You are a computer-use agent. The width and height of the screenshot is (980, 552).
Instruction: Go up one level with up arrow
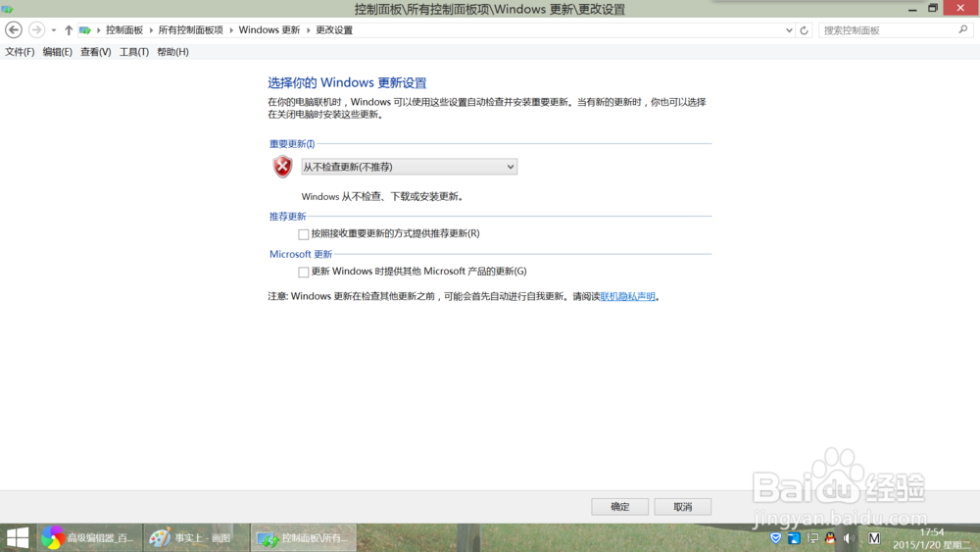pyautogui.click(x=69, y=30)
